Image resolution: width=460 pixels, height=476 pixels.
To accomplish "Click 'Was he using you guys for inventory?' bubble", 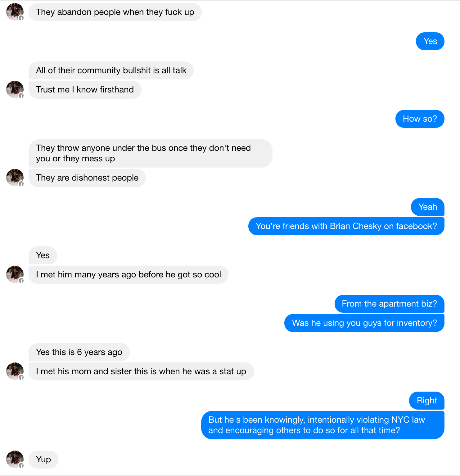I will pos(364,323).
